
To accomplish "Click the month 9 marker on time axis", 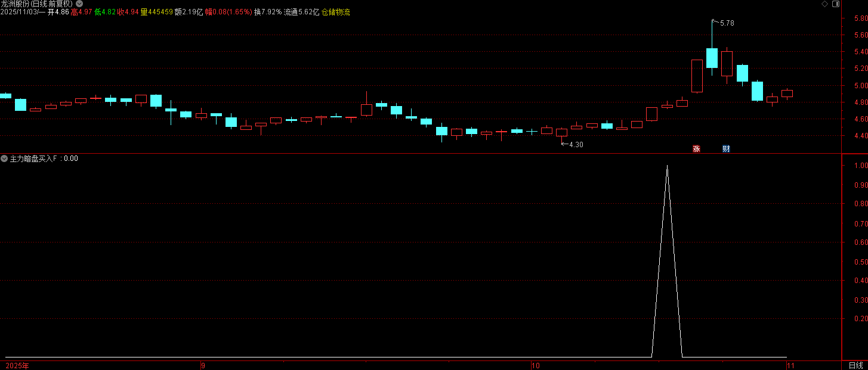I will click(203, 365).
